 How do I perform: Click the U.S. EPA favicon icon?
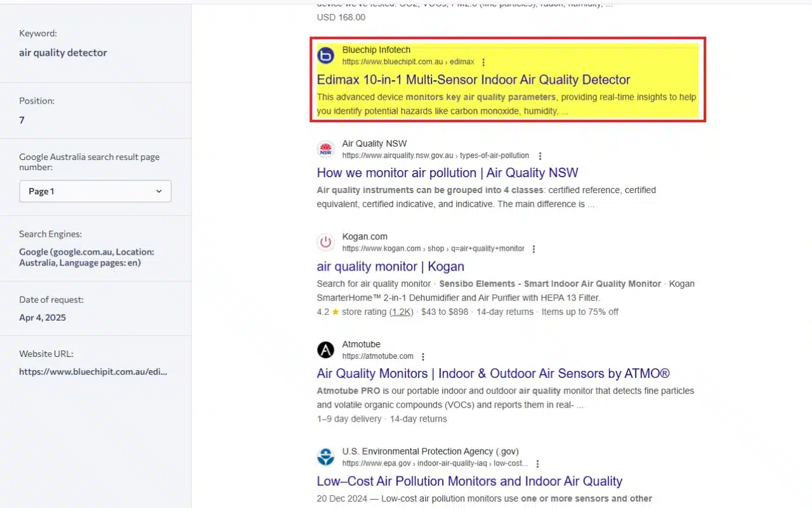coord(325,457)
